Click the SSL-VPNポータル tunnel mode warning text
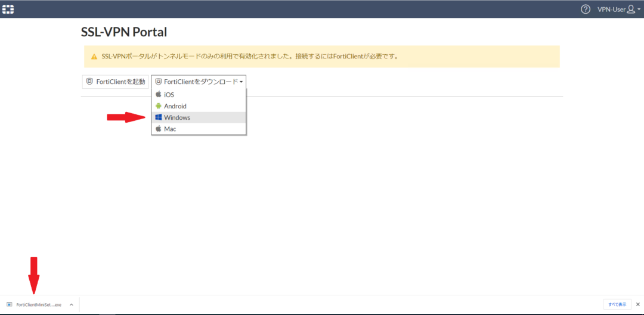The height and width of the screenshot is (315, 644). [250, 57]
